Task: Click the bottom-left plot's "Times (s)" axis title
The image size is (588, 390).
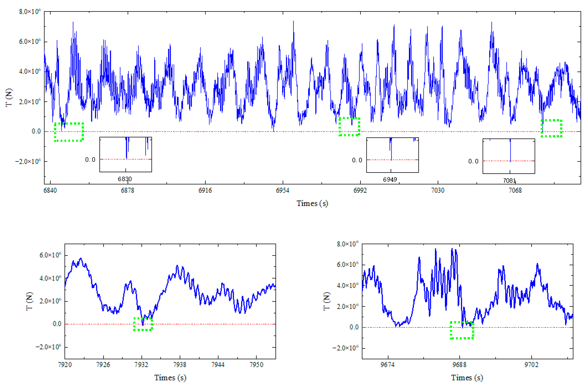Action: point(170,378)
